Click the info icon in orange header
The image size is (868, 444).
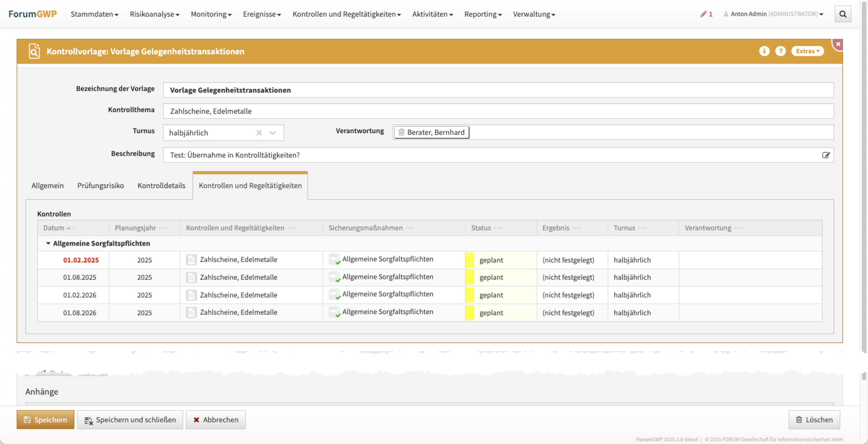pos(764,51)
